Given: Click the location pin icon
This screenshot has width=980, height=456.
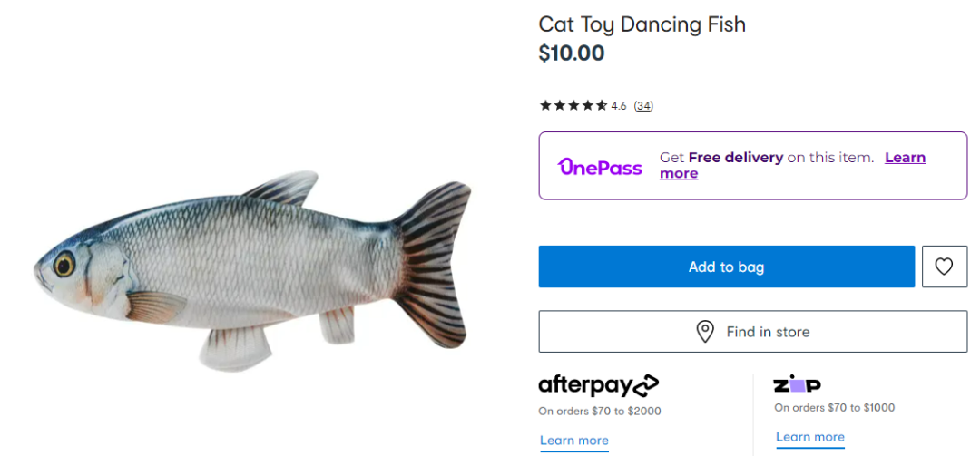Looking at the screenshot, I should pos(705,332).
